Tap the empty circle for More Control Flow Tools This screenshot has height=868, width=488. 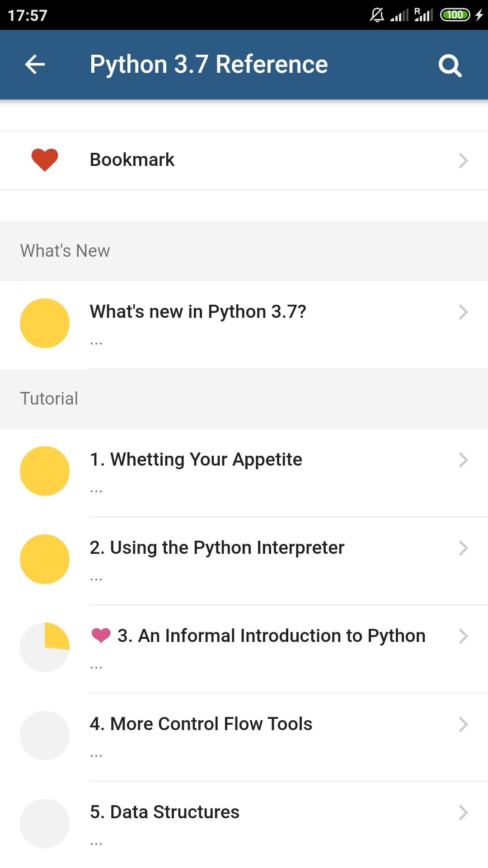45,736
